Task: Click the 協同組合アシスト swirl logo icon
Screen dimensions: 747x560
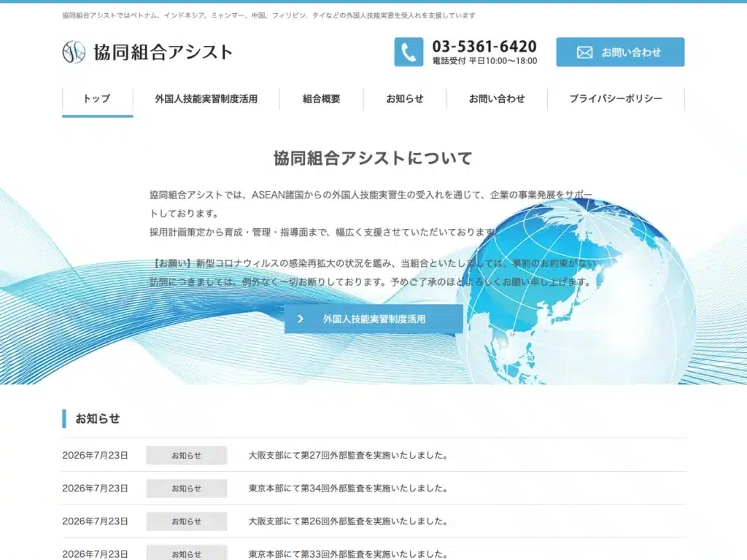Action: 74,52
